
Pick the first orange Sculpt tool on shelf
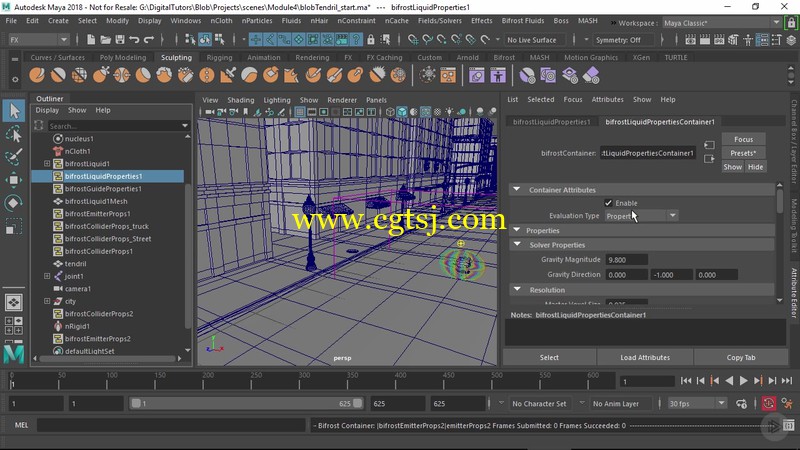37,76
